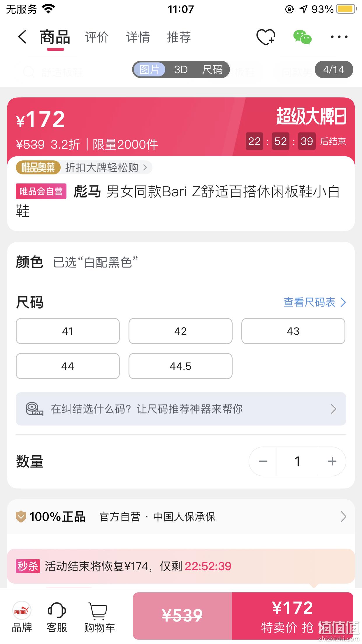Add product to favorites with heart icon

[266, 37]
